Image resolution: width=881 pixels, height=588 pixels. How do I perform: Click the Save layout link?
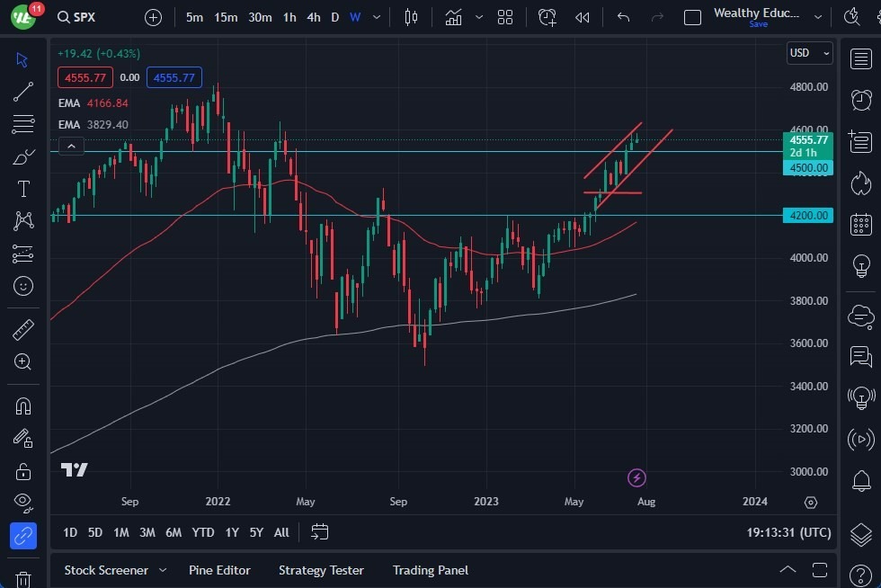click(x=759, y=24)
